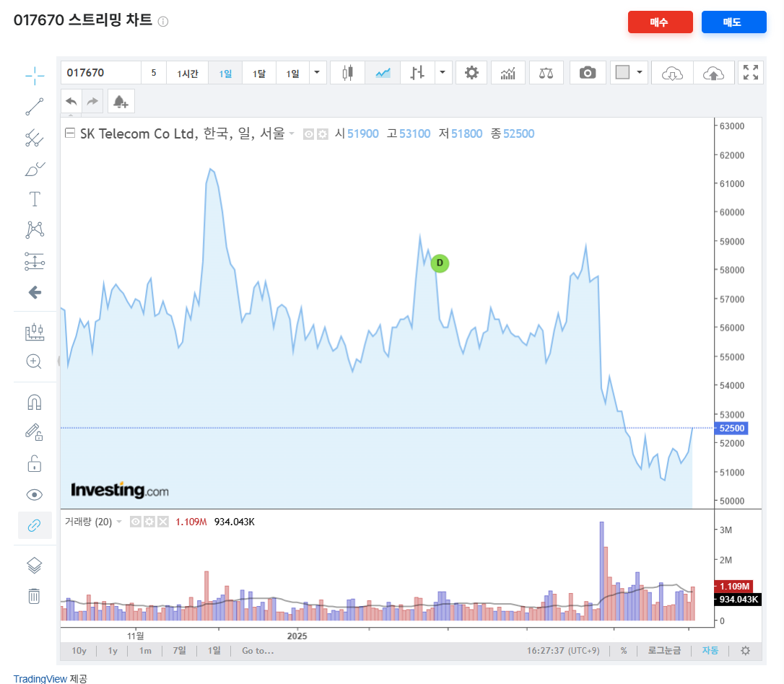Open the chart type dropdown arrow
The image size is (784, 684).
coord(443,72)
